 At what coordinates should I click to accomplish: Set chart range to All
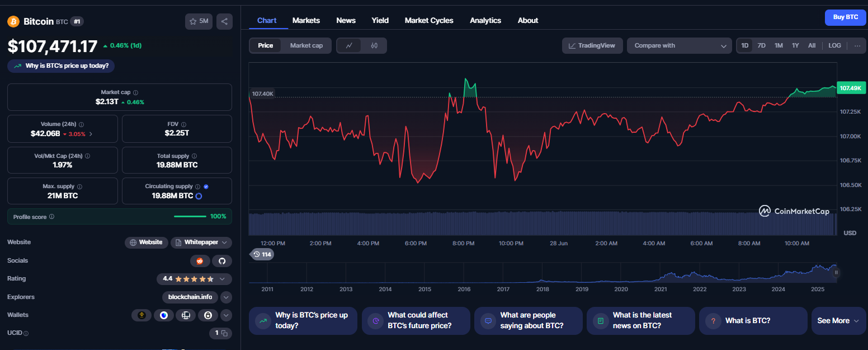coord(812,46)
